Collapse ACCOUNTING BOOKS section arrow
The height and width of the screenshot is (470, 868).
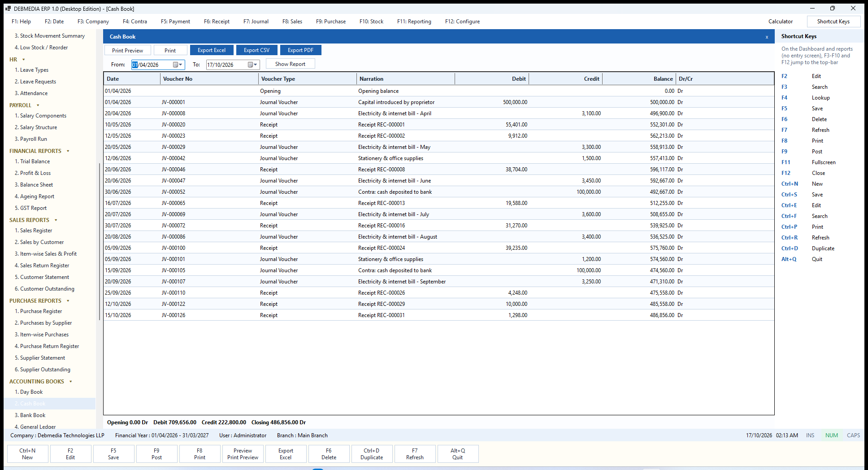71,382
